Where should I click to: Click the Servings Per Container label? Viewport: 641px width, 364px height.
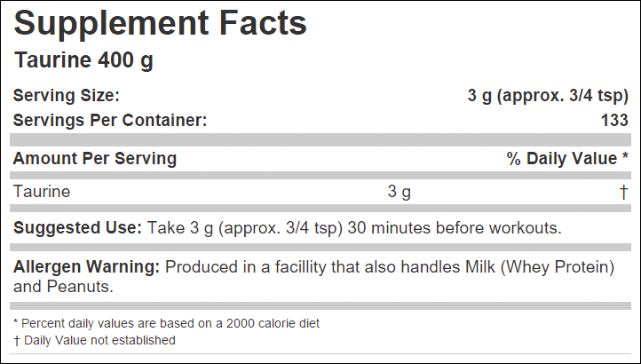pyautogui.click(x=110, y=120)
